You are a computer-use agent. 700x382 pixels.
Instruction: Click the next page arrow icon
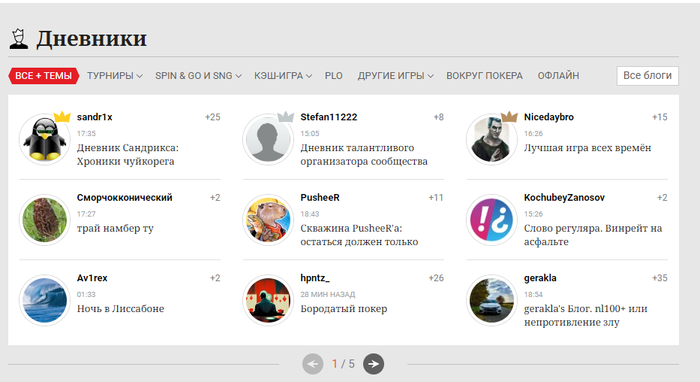point(373,364)
